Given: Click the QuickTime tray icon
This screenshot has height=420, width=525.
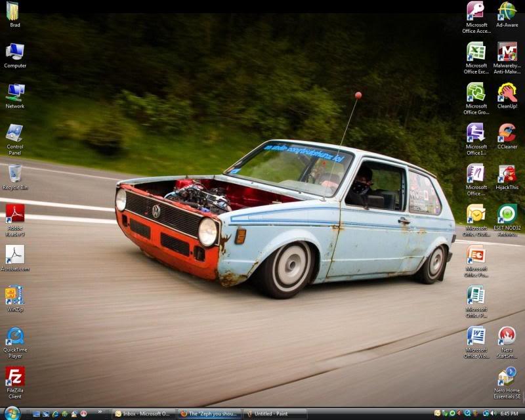Looking at the screenshot, I should (x=467, y=413).
